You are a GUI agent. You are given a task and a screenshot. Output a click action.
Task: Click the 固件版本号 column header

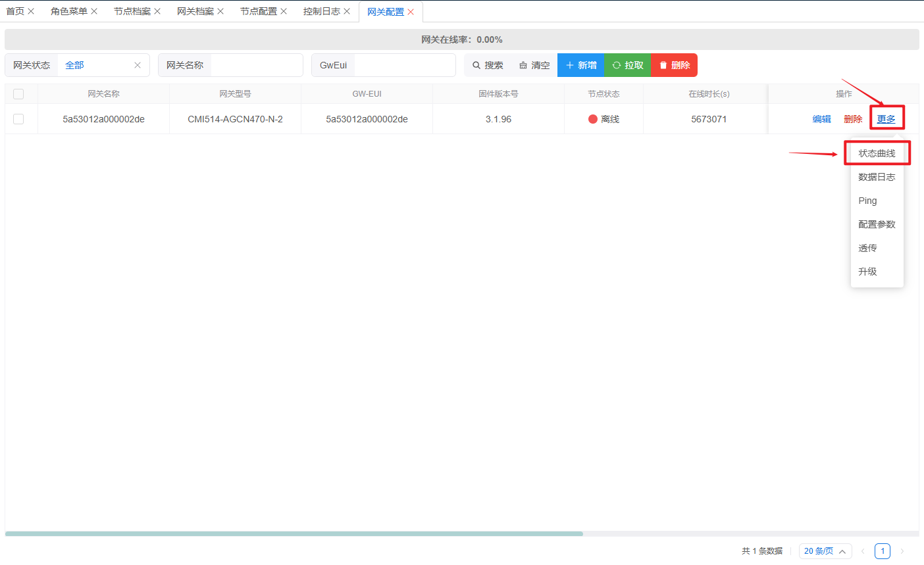point(499,94)
